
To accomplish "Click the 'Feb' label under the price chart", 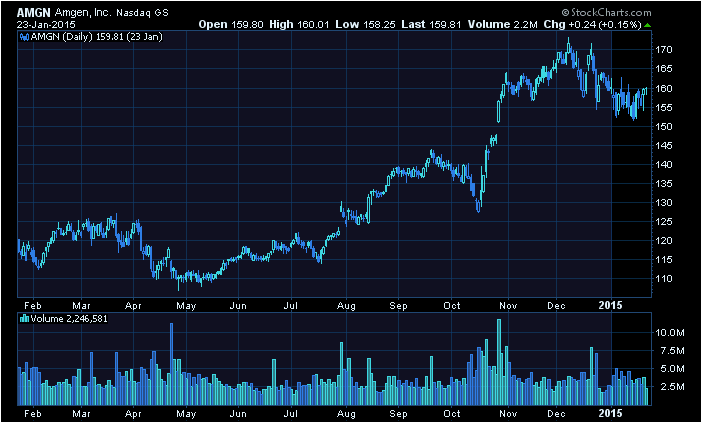I will pos(32,306).
